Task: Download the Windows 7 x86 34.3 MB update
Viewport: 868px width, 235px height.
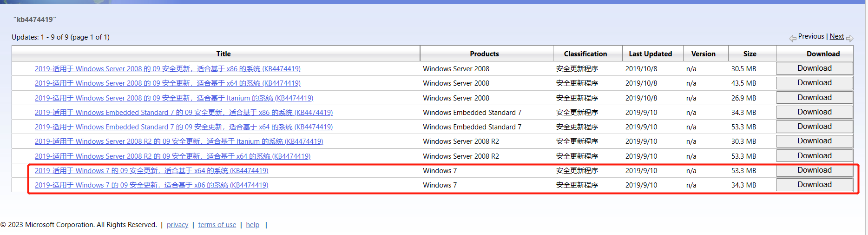Action: pyautogui.click(x=814, y=185)
